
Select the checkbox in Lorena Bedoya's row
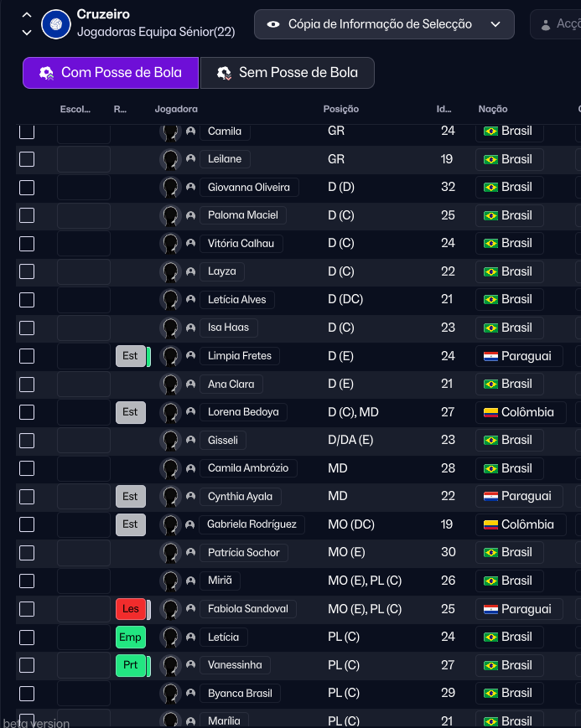(27, 412)
